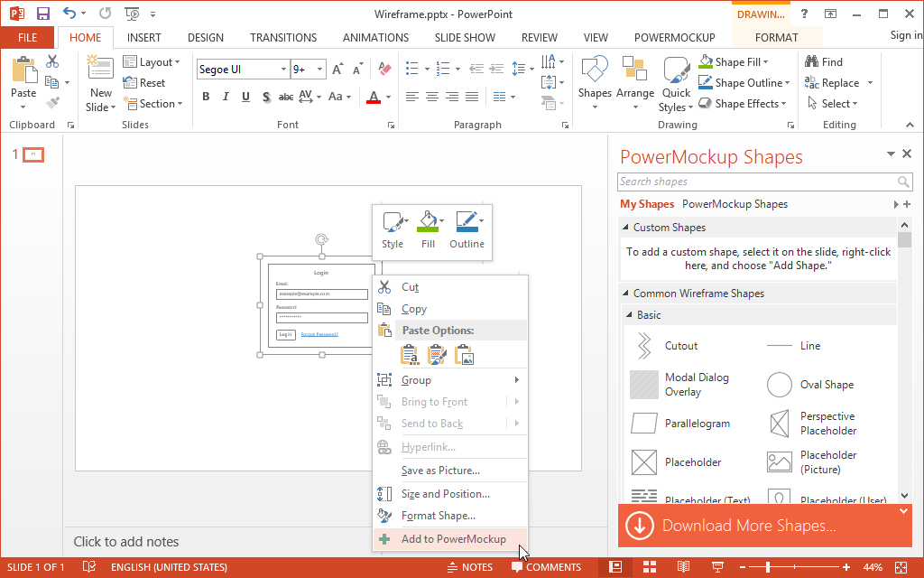Screen dimensions: 924x578
Task: Click the Format Painter brush icon
Action: pyautogui.click(x=52, y=103)
